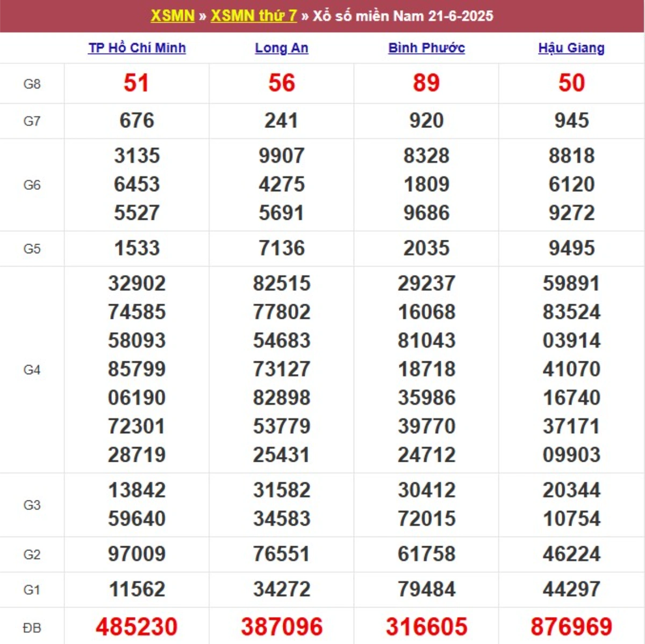Click G4 number 16740
This screenshot has height=644, width=645.
571,398
